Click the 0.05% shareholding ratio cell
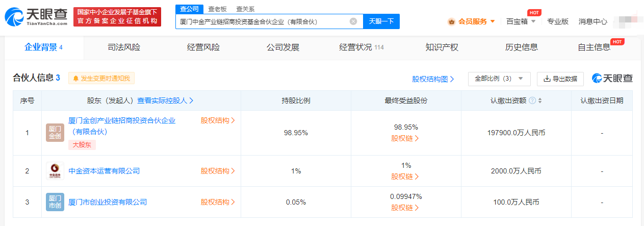Viewport: 644px width, 226px height. coord(296,202)
